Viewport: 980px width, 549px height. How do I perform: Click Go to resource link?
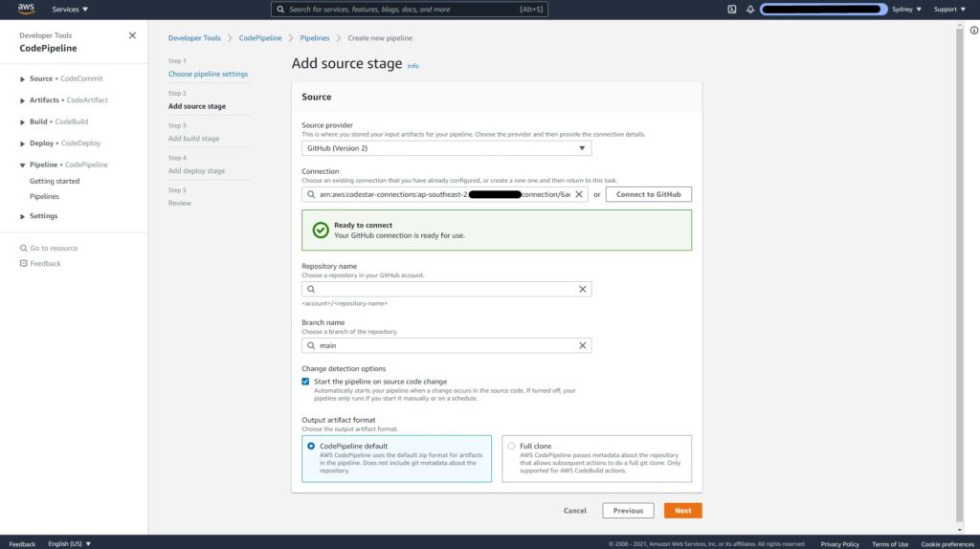pyautogui.click(x=54, y=248)
